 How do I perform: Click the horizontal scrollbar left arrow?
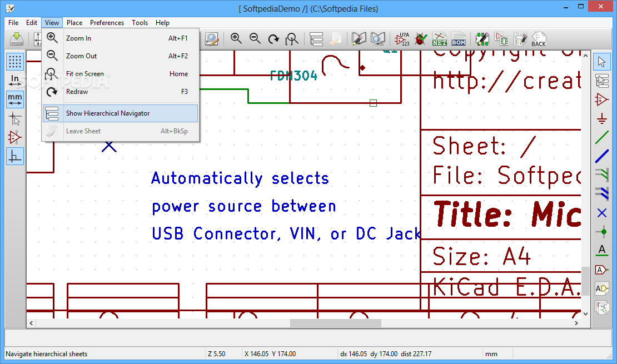point(31,323)
